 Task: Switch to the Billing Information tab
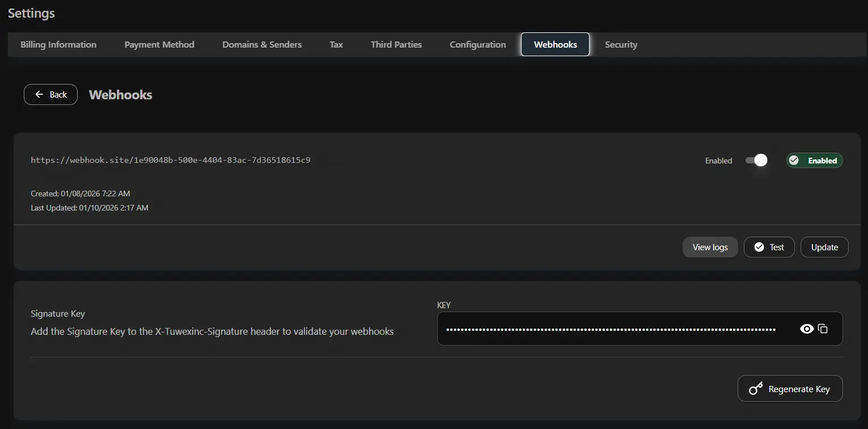coord(58,44)
